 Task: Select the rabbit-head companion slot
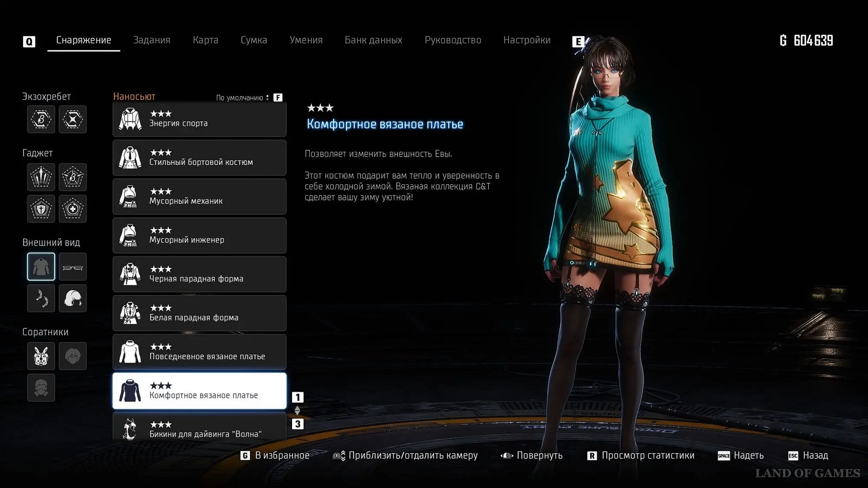tap(41, 356)
